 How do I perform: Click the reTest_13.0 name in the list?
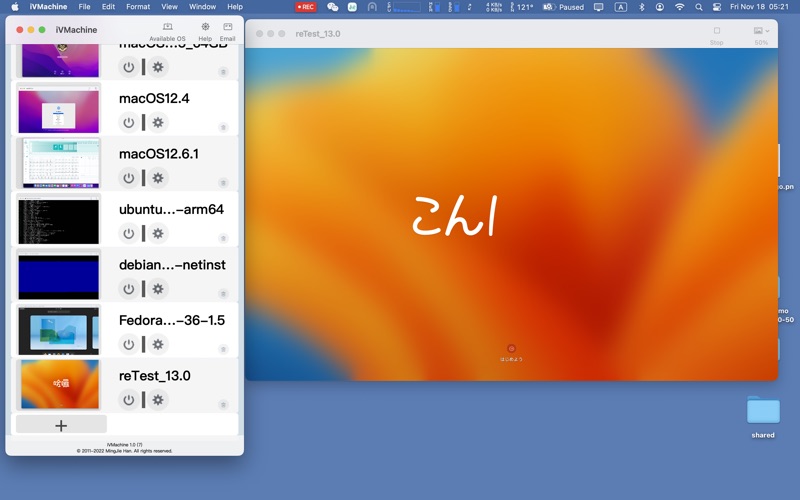pos(155,376)
